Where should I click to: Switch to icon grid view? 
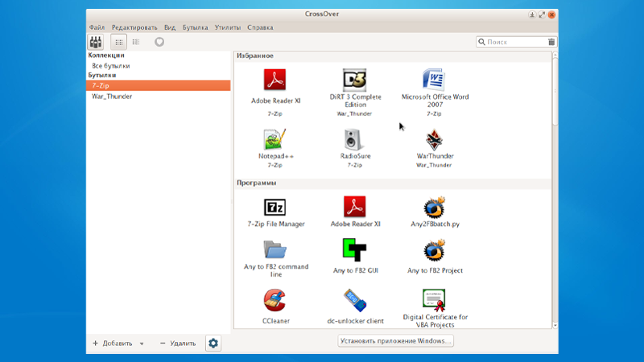click(x=118, y=42)
